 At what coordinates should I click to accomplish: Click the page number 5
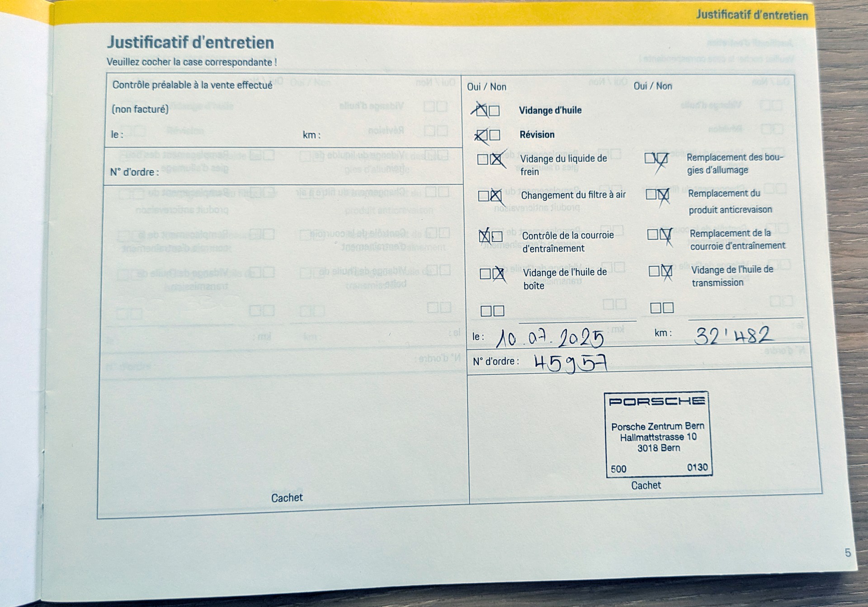848,553
